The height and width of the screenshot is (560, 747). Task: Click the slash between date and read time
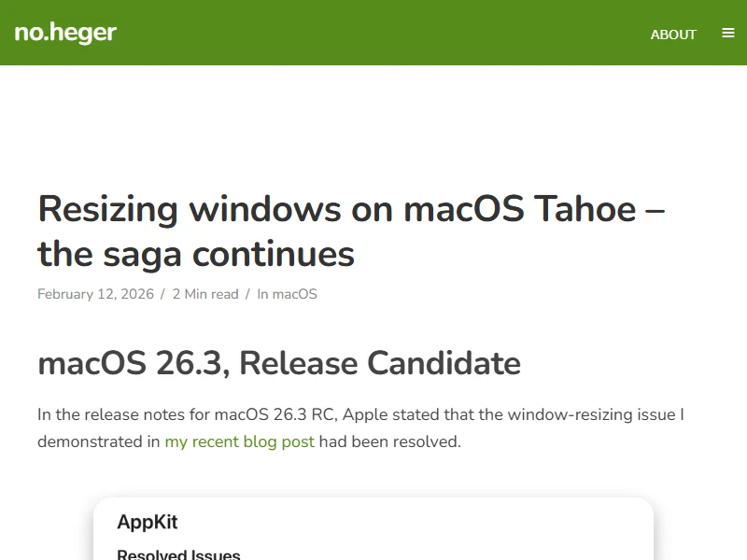click(x=162, y=294)
